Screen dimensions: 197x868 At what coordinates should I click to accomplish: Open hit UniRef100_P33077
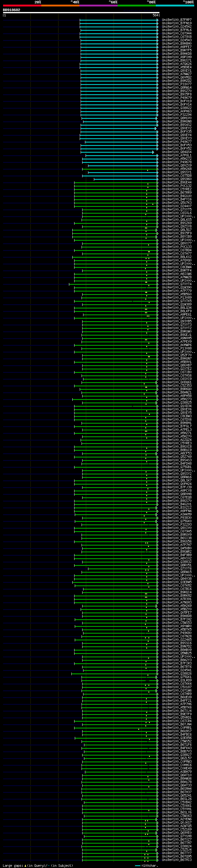point(177,84)
